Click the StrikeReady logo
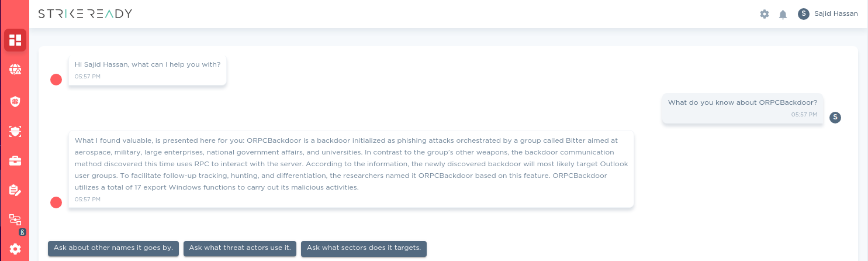The width and height of the screenshot is (868, 261). [x=85, y=14]
